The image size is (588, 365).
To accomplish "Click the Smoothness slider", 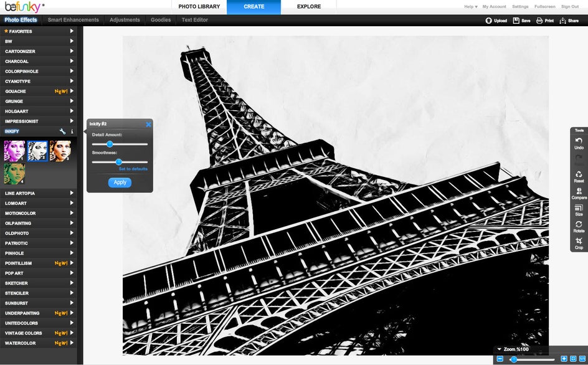I will [x=120, y=162].
